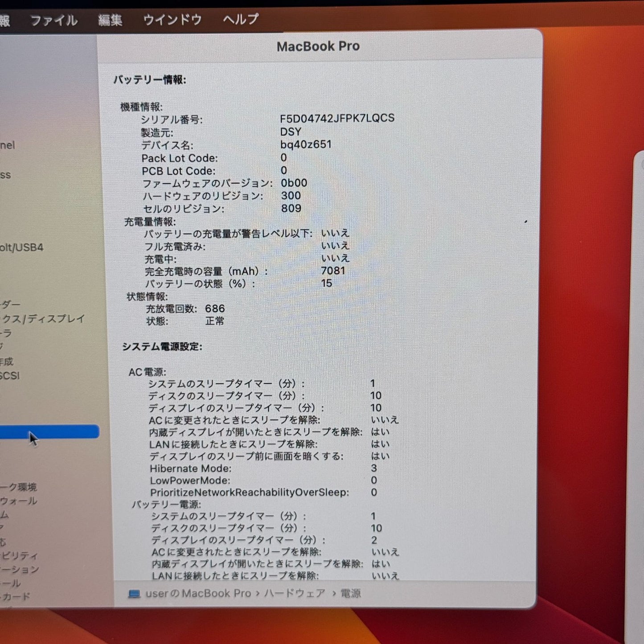Click the 充電中 label
The image size is (644, 644).
coord(160,259)
